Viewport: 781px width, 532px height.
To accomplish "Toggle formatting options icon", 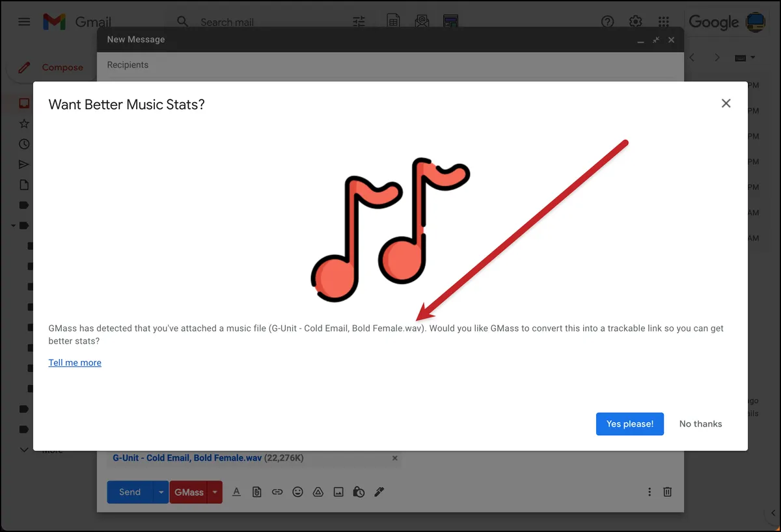I will tap(236, 492).
